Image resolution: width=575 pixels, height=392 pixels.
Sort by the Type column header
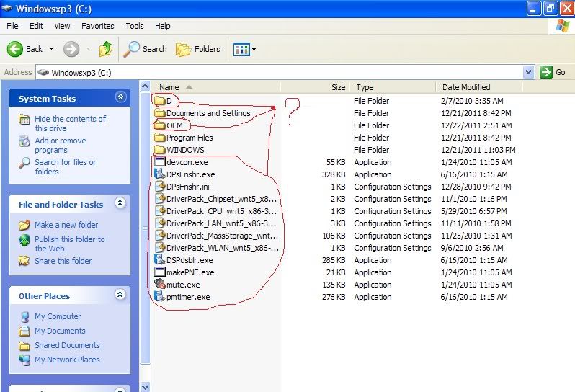click(x=393, y=87)
